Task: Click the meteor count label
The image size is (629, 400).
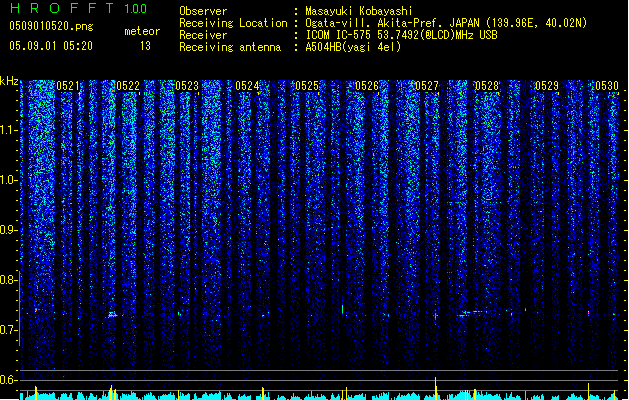Action: pos(142,31)
